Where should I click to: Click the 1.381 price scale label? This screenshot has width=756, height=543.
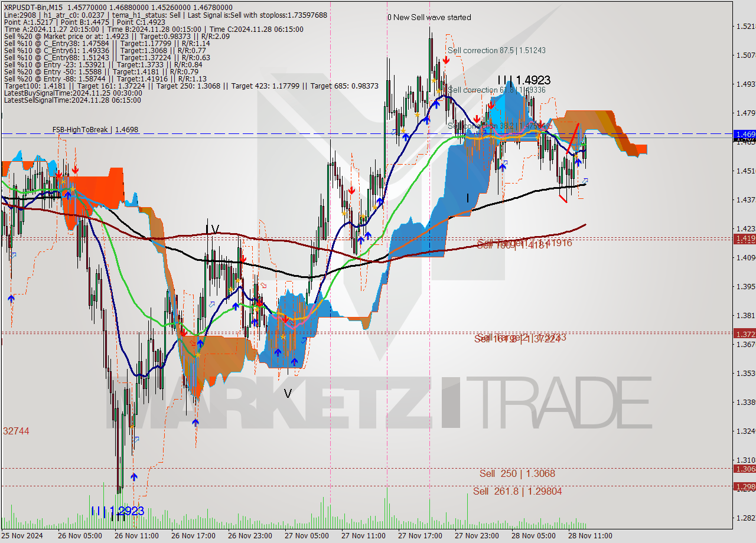(746, 315)
